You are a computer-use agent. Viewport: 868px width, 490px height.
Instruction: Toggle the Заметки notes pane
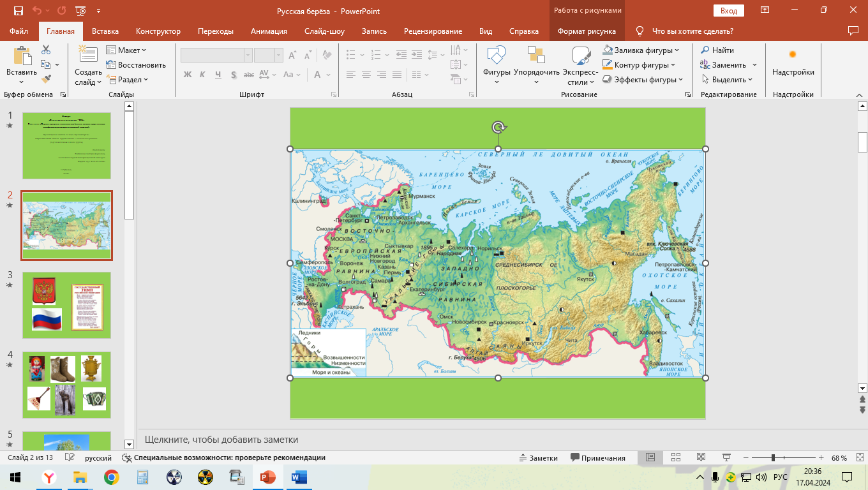[538, 458]
